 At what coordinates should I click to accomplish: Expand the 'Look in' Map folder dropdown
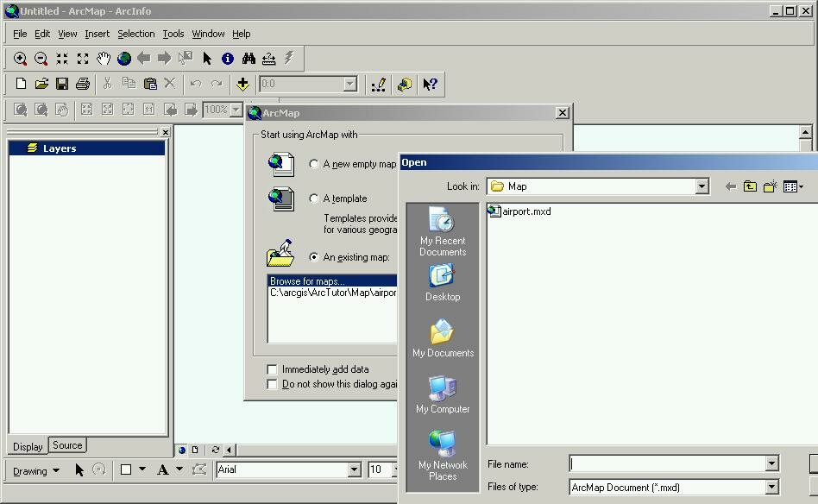click(x=702, y=186)
